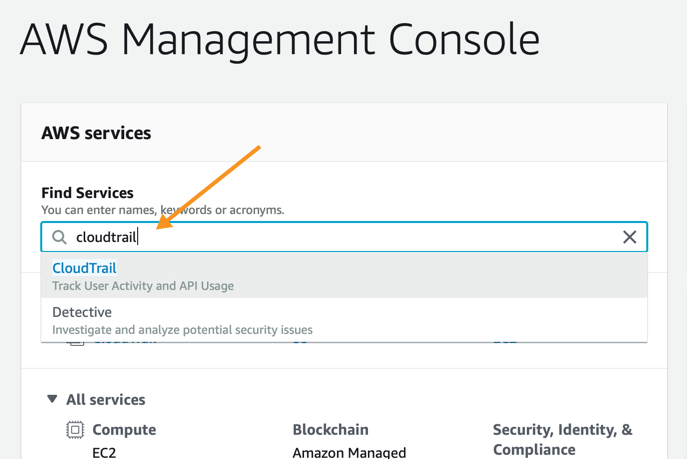Click the AWS services panel heading

(x=96, y=133)
